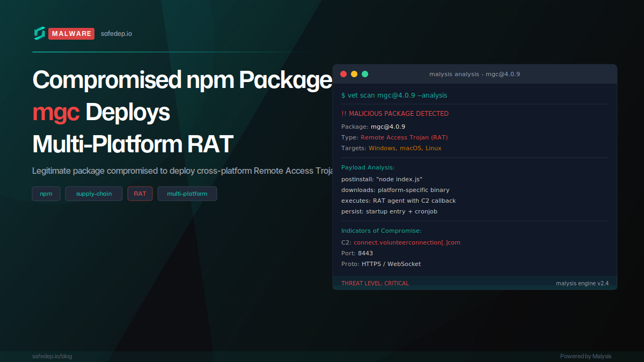Select the supply-chain tag
The image size is (644, 362).
click(x=93, y=194)
